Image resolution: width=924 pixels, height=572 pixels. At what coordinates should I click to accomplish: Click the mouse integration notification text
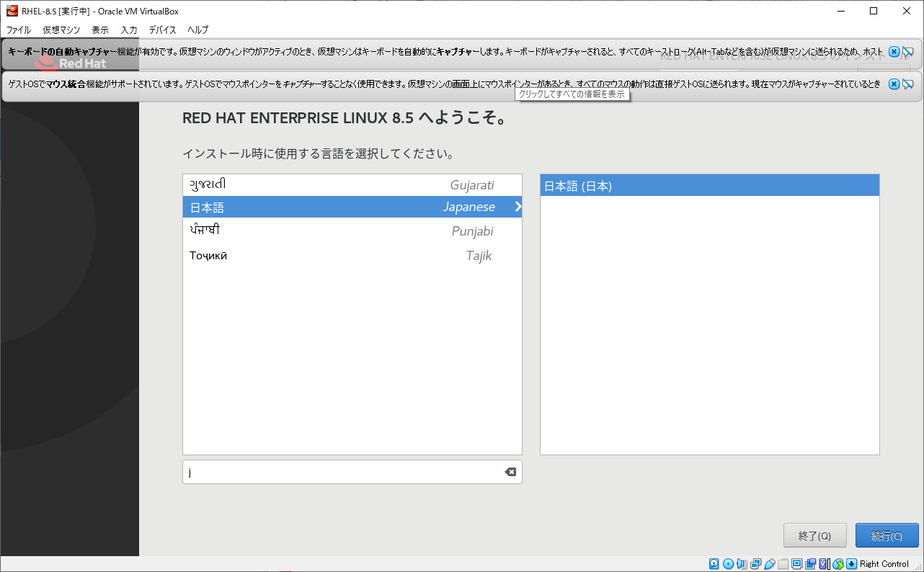point(444,84)
